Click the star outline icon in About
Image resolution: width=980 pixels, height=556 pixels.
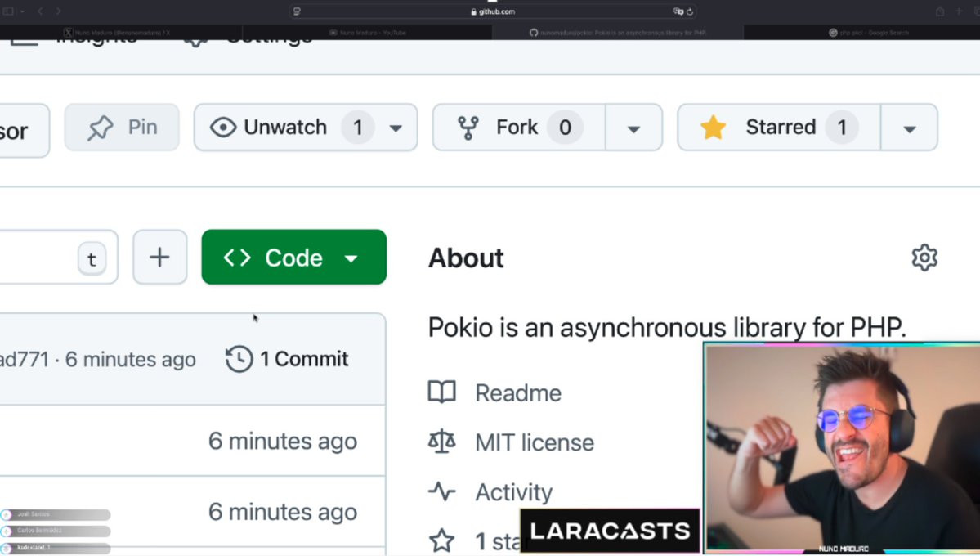point(442,541)
